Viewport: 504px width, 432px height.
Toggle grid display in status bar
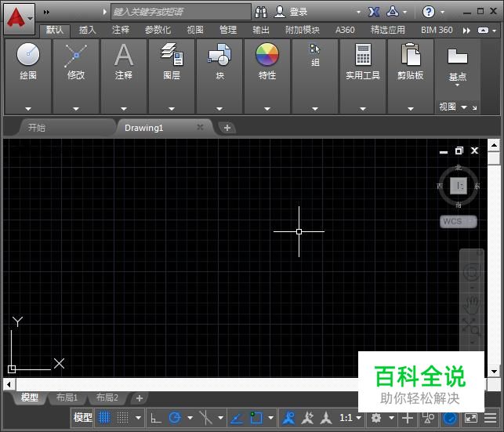pyautogui.click(x=104, y=418)
